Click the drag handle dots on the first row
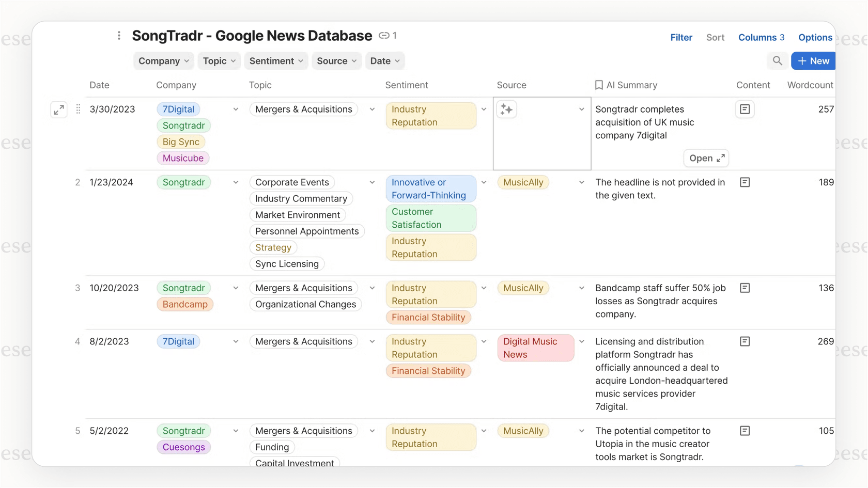 tap(78, 109)
